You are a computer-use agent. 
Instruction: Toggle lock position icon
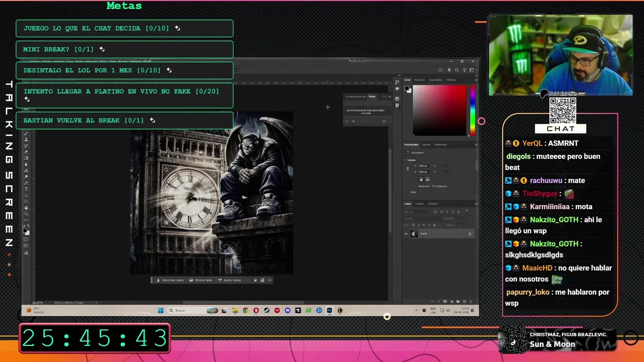point(424,225)
